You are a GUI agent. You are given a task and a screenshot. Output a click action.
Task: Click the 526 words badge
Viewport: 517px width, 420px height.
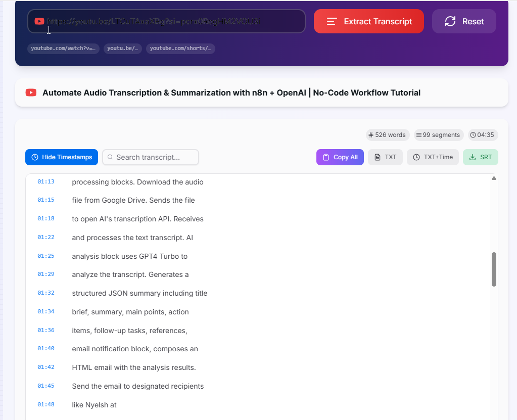(388, 135)
